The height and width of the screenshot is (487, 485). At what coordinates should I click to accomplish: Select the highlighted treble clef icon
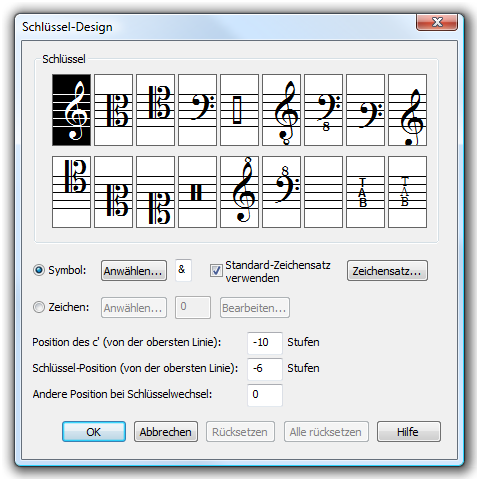(71, 110)
